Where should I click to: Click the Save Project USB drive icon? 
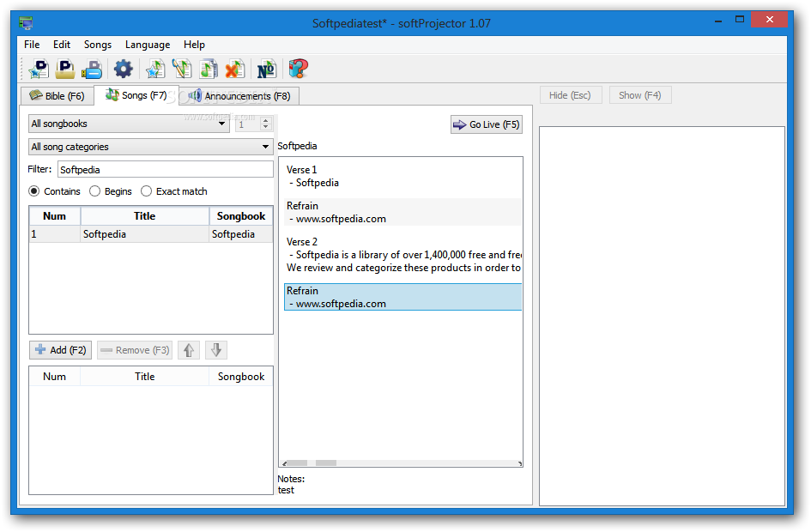[93, 69]
